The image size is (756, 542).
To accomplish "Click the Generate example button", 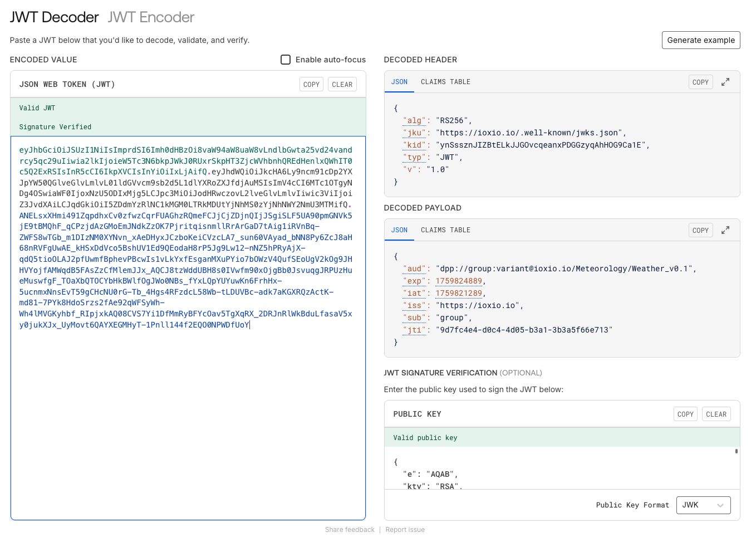I will [700, 40].
